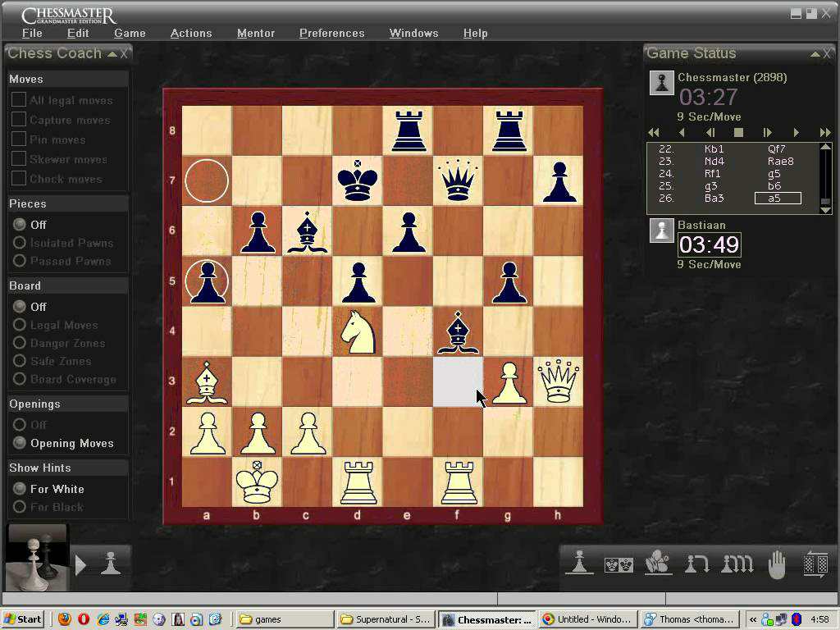Jump to the first move of game

(x=654, y=132)
